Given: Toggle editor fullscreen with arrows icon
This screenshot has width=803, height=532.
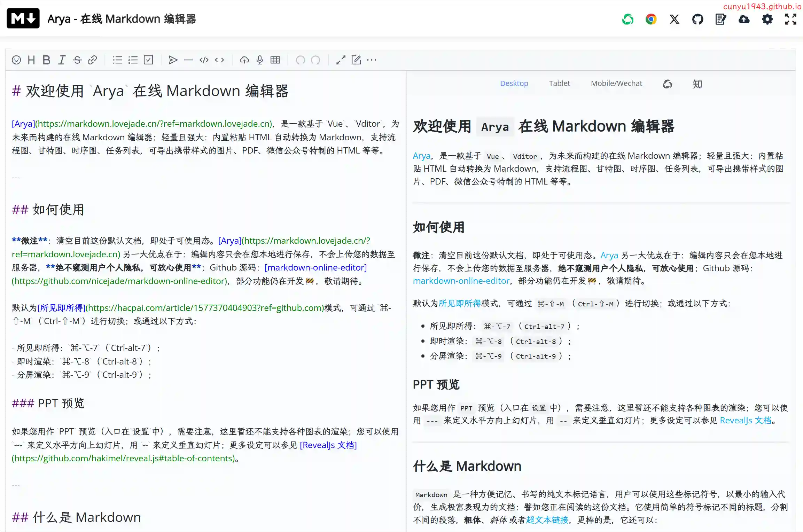Looking at the screenshot, I should tap(341, 60).
